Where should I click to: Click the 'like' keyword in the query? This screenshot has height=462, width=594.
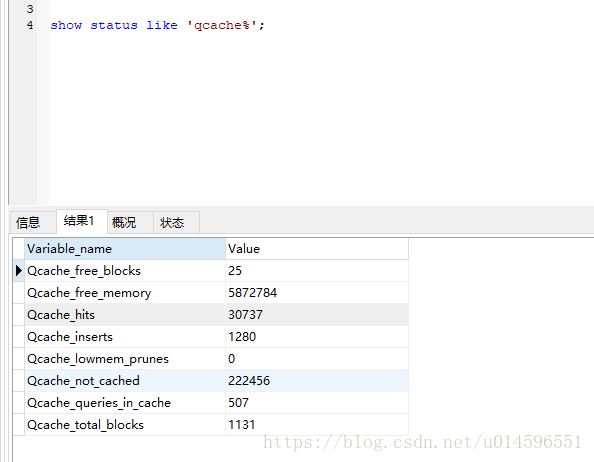162,25
